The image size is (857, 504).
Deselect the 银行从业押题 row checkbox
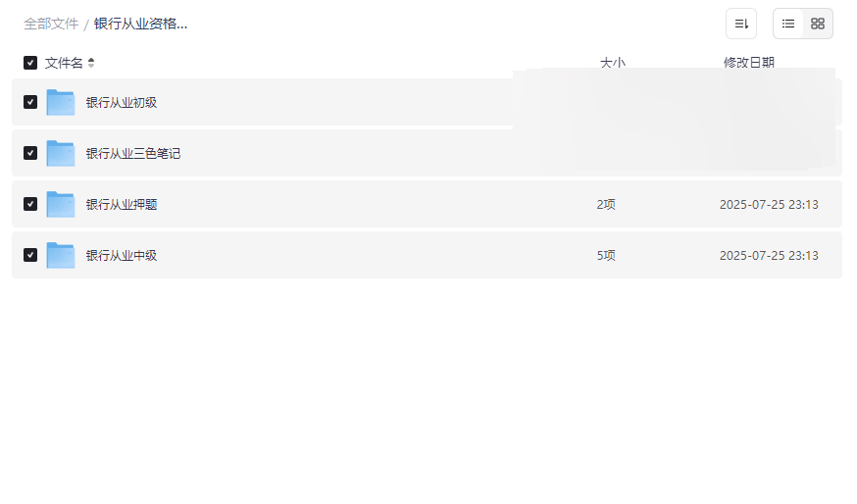[30, 204]
